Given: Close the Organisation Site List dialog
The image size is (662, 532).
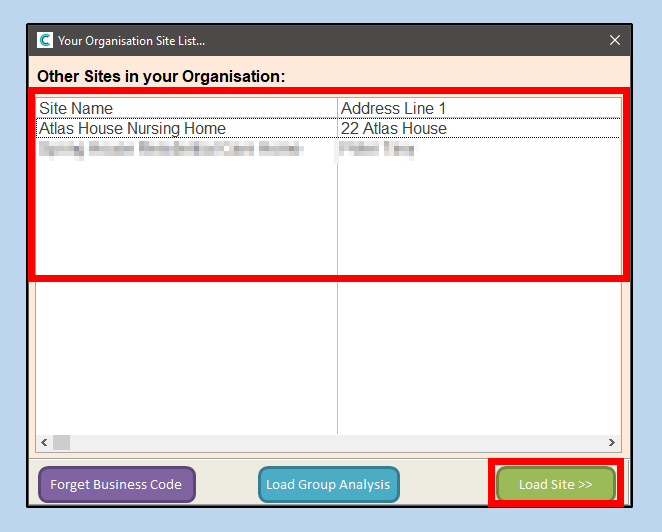Looking at the screenshot, I should [615, 40].
